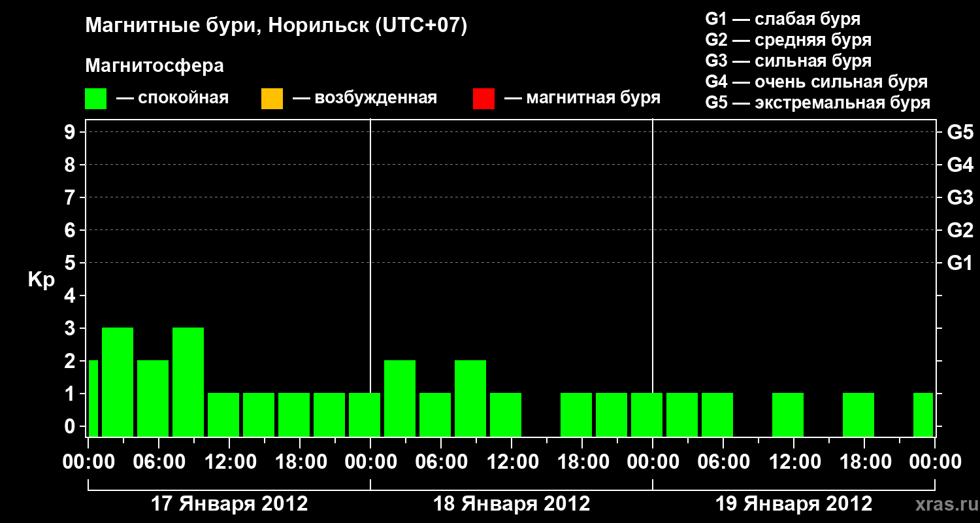The width and height of the screenshot is (980, 523).
Task: Click the '17 Января 2012' date label
Action: 229,504
